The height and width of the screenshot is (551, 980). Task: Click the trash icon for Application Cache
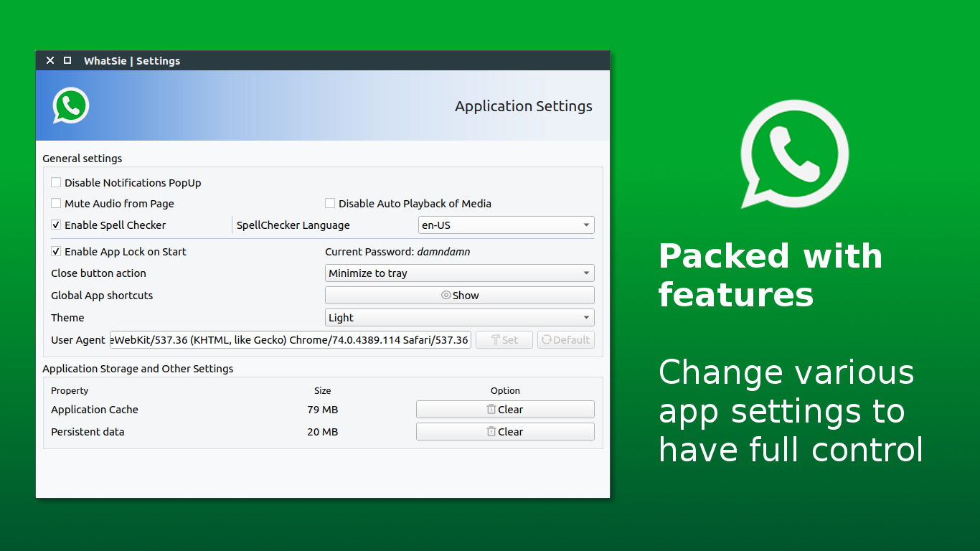(x=491, y=410)
